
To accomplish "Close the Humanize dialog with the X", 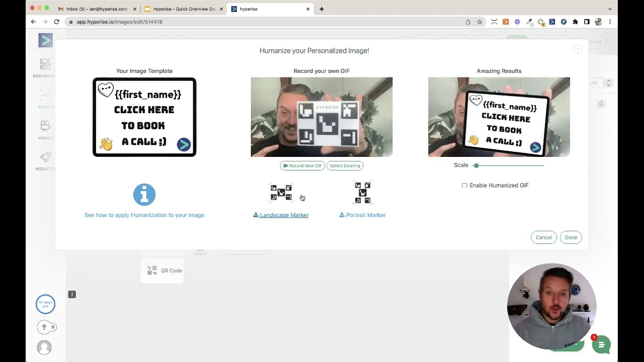I will [x=578, y=49].
